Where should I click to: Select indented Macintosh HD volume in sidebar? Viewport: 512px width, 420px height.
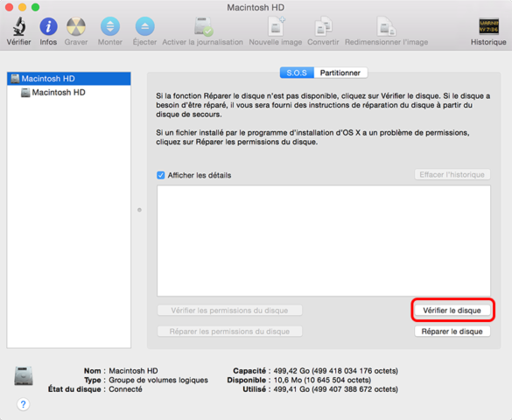[x=69, y=93]
